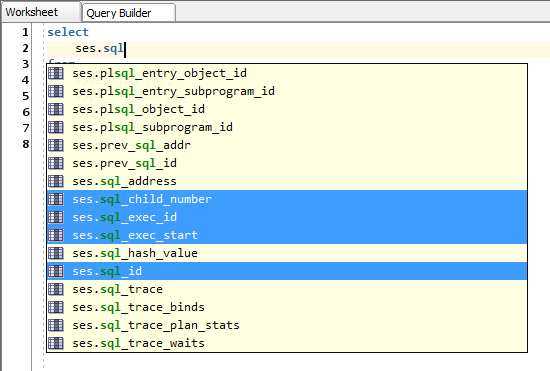Screen dimensions: 550x371
Task: Pick ses.sql_trace_plan_stats from list
Action: pos(287,325)
